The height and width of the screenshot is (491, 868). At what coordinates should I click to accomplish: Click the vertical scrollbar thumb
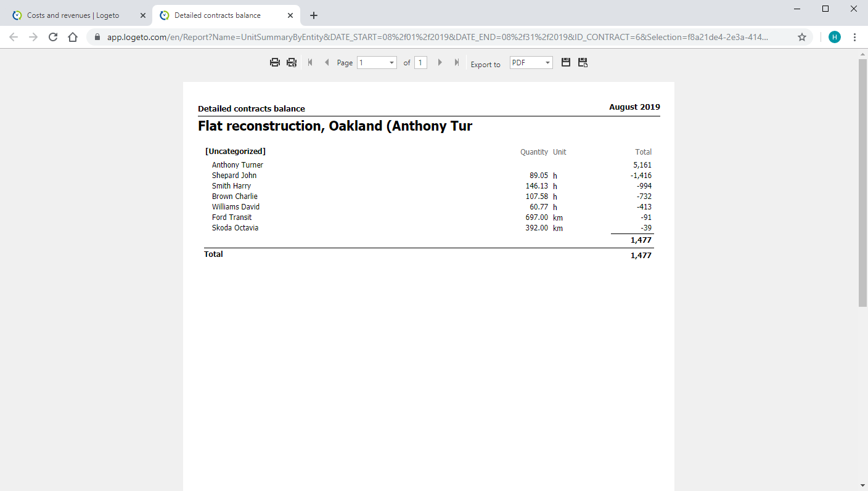pos(862,182)
